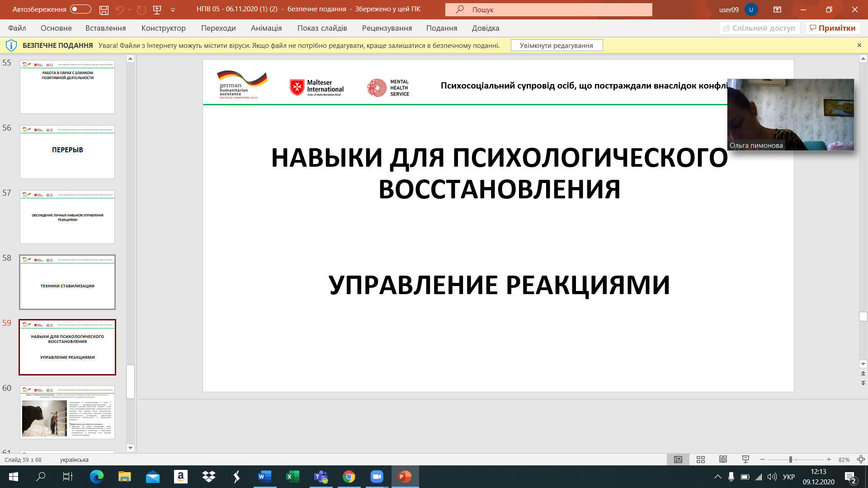This screenshot has width=868, height=488.
Task: Open the Undo history dropdown arrow
Action: (129, 9)
